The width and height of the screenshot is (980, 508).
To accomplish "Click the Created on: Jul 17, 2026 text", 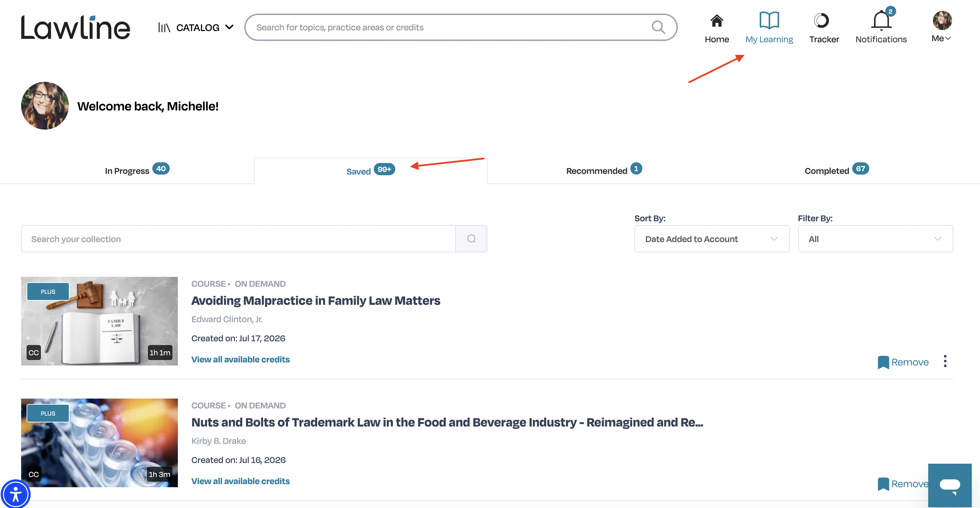I will [x=238, y=338].
